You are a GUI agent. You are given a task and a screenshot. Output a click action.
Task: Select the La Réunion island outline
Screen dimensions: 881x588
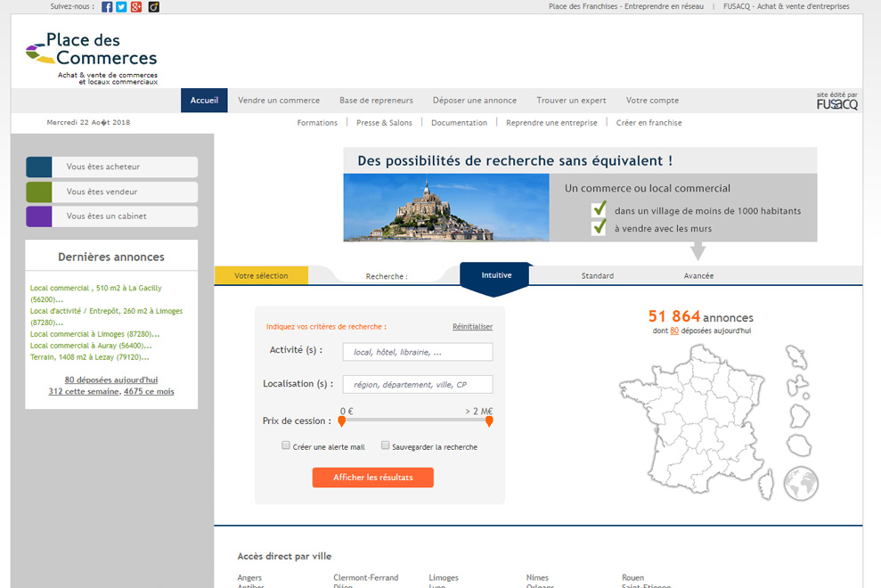[799, 445]
